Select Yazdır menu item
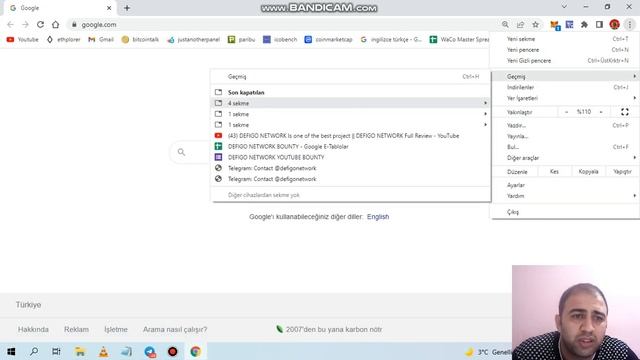This screenshot has height=360, width=640. click(x=566, y=125)
